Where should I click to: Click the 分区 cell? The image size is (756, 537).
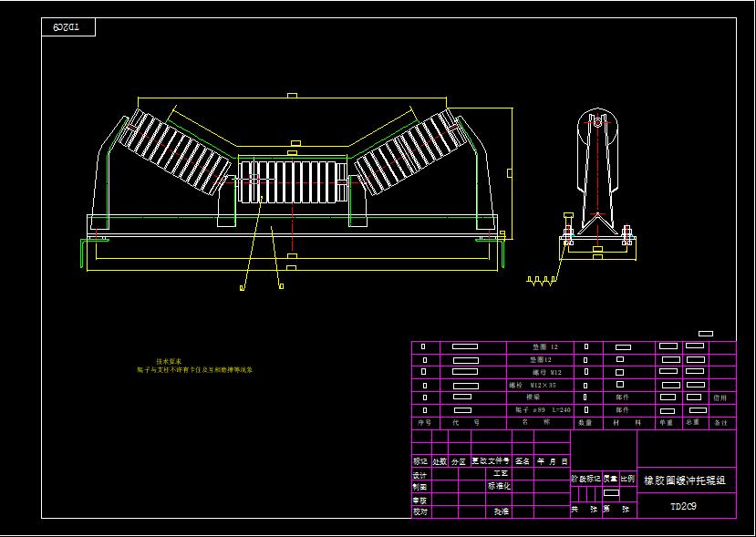459,462
